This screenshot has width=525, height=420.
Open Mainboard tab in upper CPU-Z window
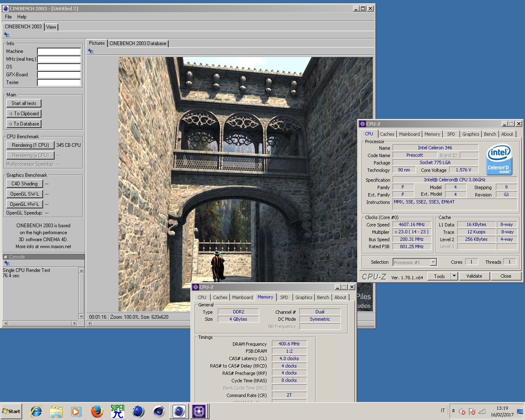coord(409,134)
